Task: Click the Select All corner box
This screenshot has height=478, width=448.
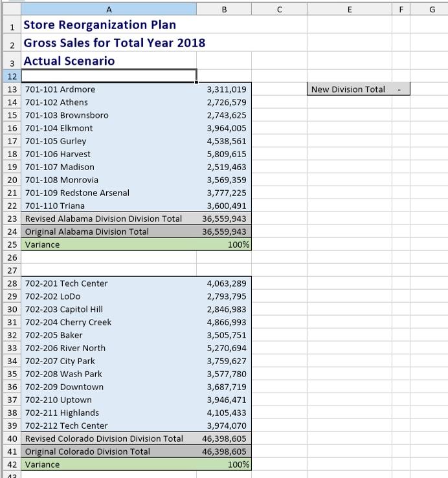Action: click(12, 10)
